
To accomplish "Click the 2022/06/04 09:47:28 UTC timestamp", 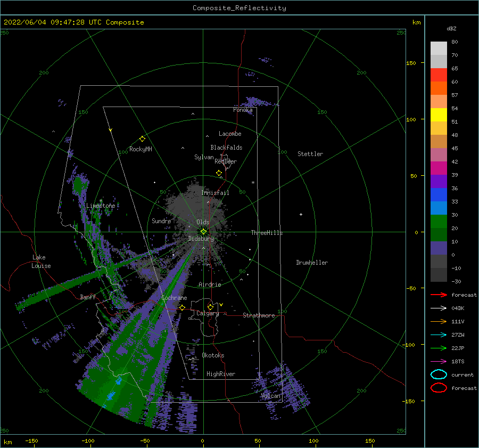I will 53,22.
